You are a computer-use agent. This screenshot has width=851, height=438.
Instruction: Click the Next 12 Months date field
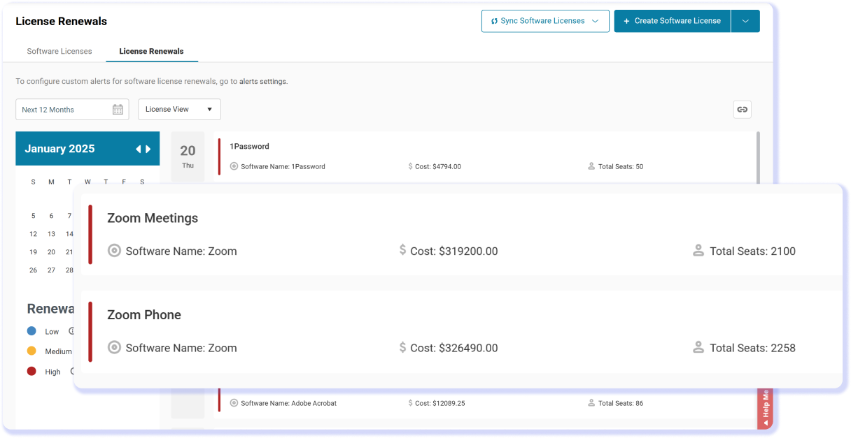pos(72,109)
